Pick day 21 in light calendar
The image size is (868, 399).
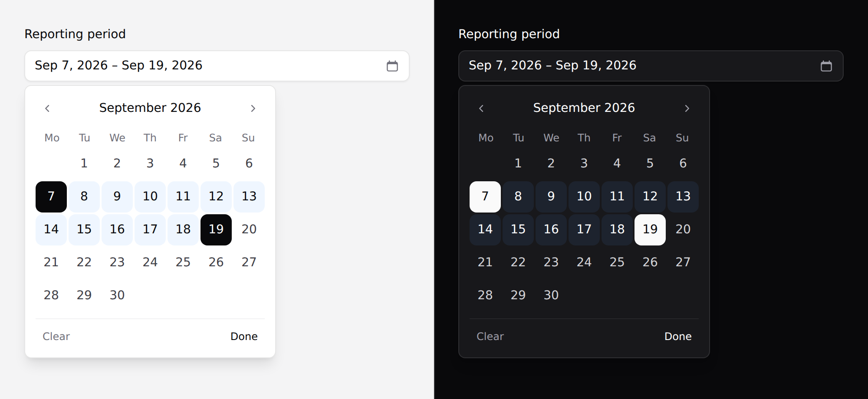[x=51, y=263]
